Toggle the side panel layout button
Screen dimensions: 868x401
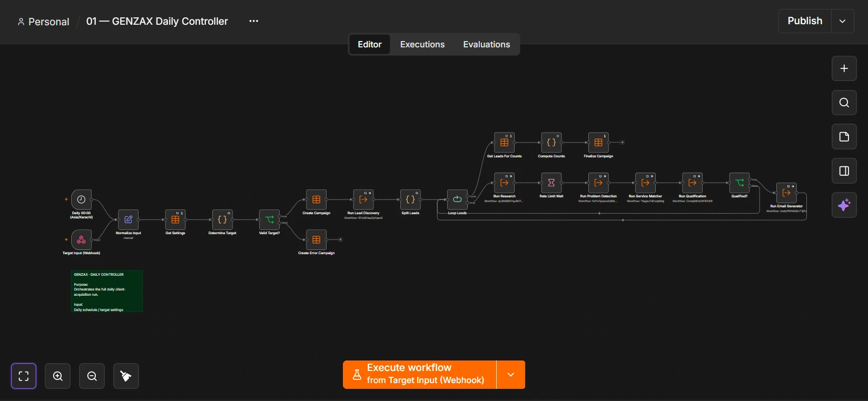tap(844, 171)
